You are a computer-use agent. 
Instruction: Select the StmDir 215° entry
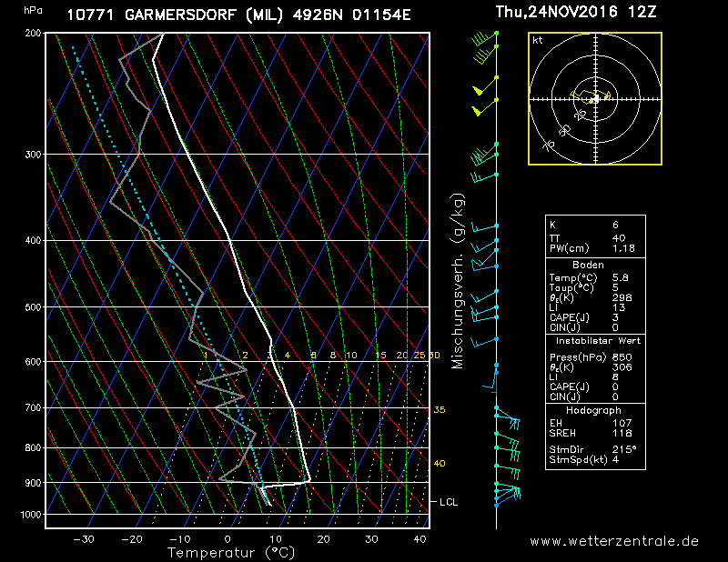click(x=595, y=449)
